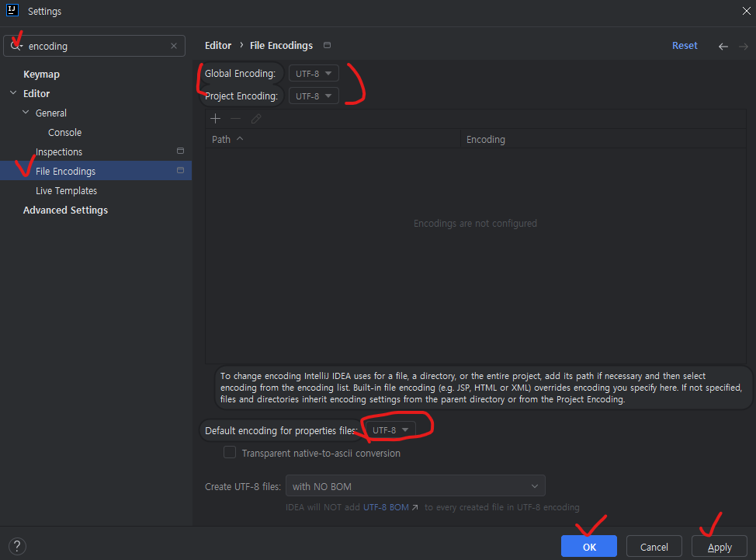Image resolution: width=756 pixels, height=560 pixels.
Task: Open properties files default encoding dropdown
Action: pos(390,430)
